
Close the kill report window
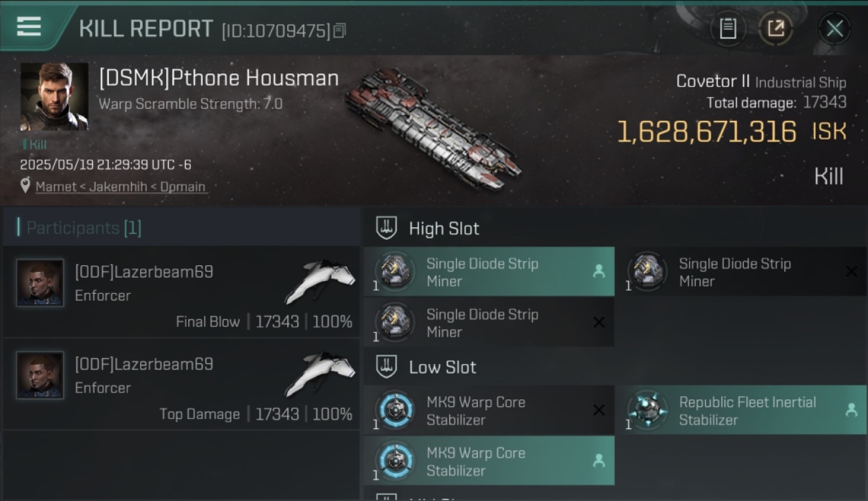click(x=835, y=29)
